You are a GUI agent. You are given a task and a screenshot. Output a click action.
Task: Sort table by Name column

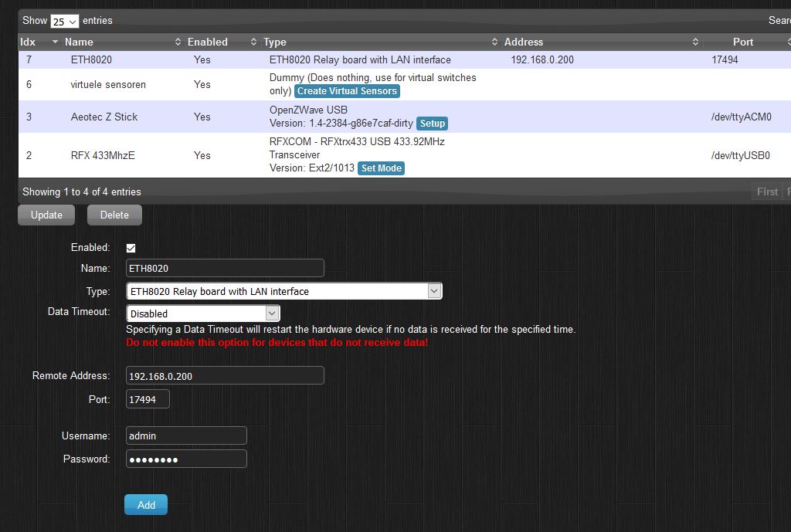[x=122, y=42]
